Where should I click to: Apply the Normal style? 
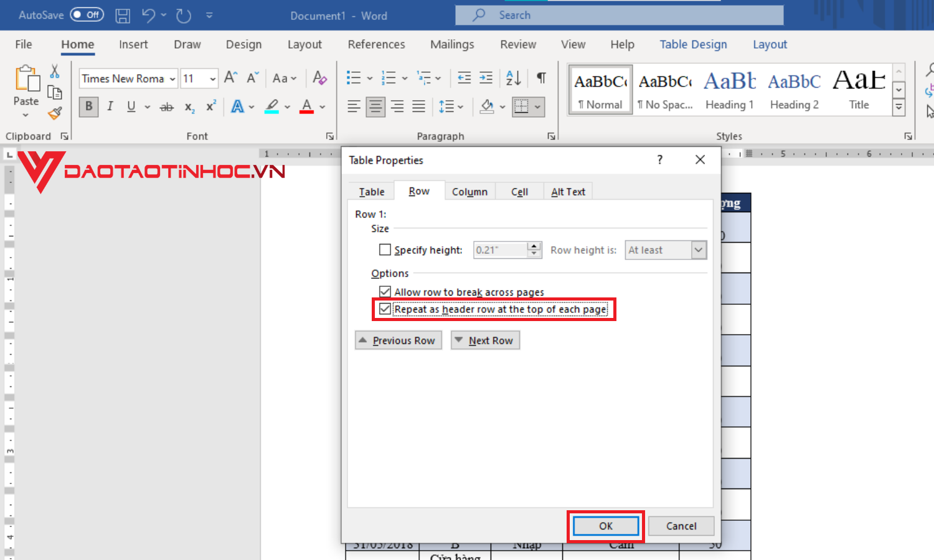point(600,90)
